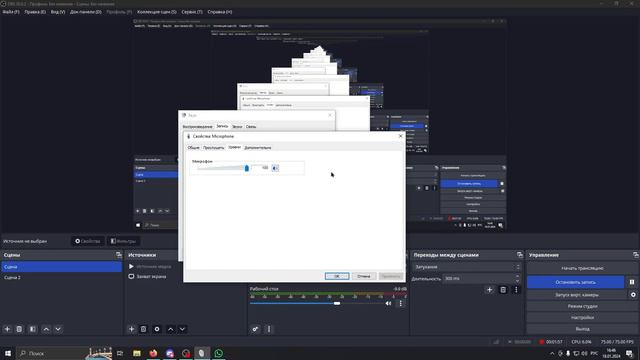Viewport: 640px width, 360px height.
Task: Switch to the Дополнительно tab in Microphone properties
Action: (258, 148)
